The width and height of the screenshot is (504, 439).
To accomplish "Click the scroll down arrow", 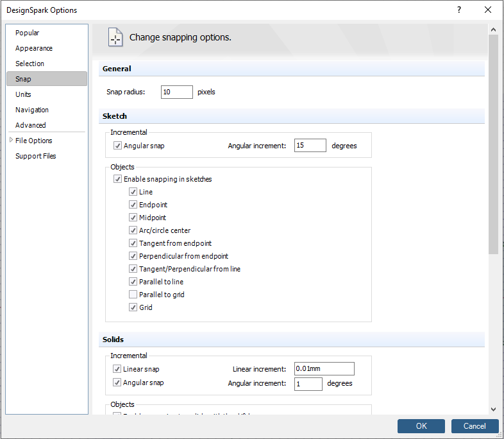I will point(493,409).
